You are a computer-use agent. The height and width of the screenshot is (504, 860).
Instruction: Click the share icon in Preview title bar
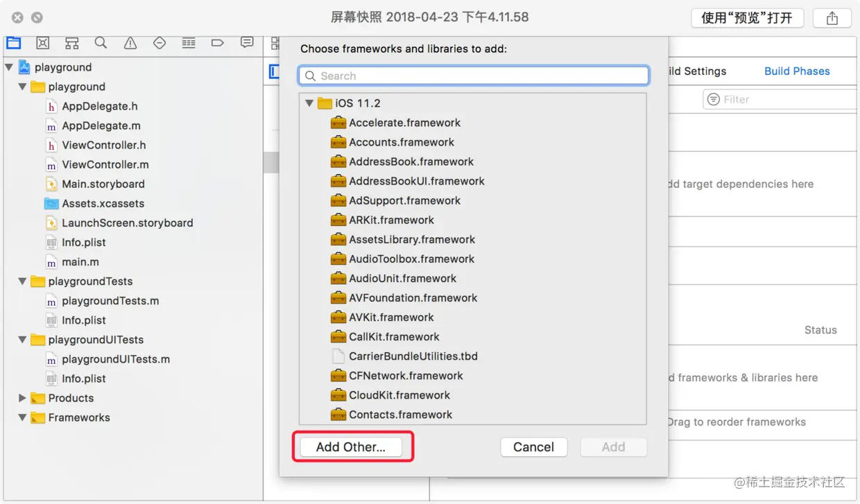832,18
